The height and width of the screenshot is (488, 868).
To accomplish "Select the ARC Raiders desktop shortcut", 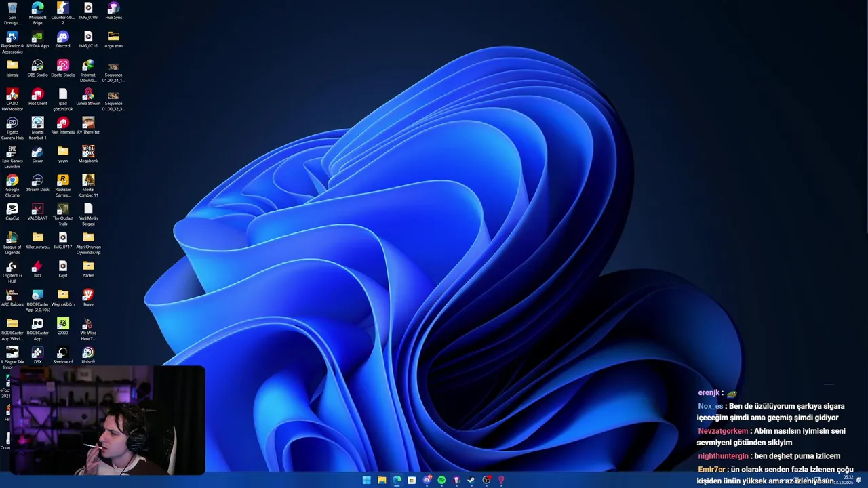I will click(x=12, y=298).
